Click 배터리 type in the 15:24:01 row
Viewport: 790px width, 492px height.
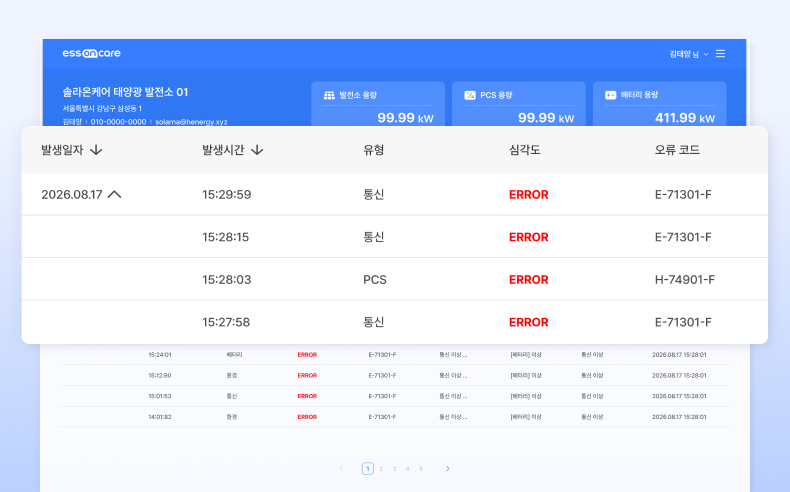point(234,355)
